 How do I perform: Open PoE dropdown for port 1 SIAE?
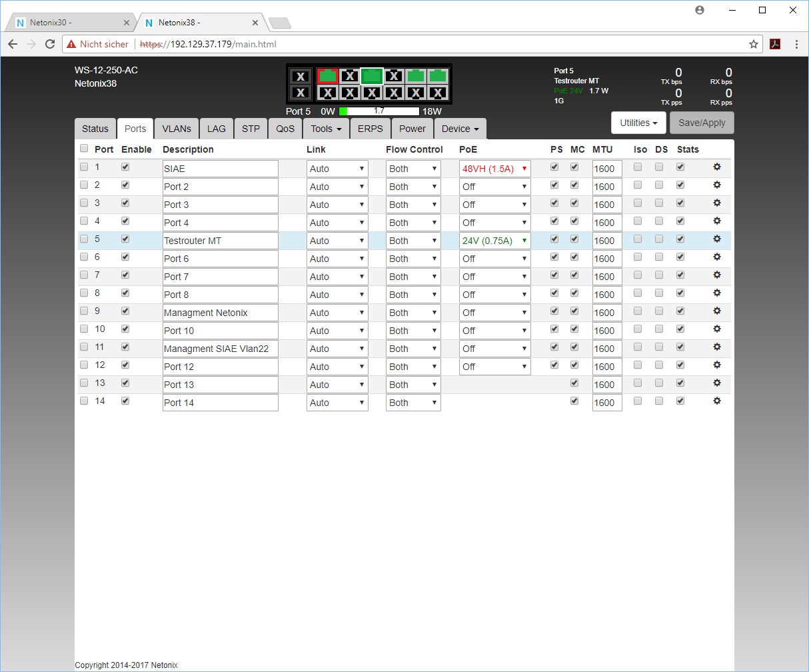pyautogui.click(x=494, y=169)
